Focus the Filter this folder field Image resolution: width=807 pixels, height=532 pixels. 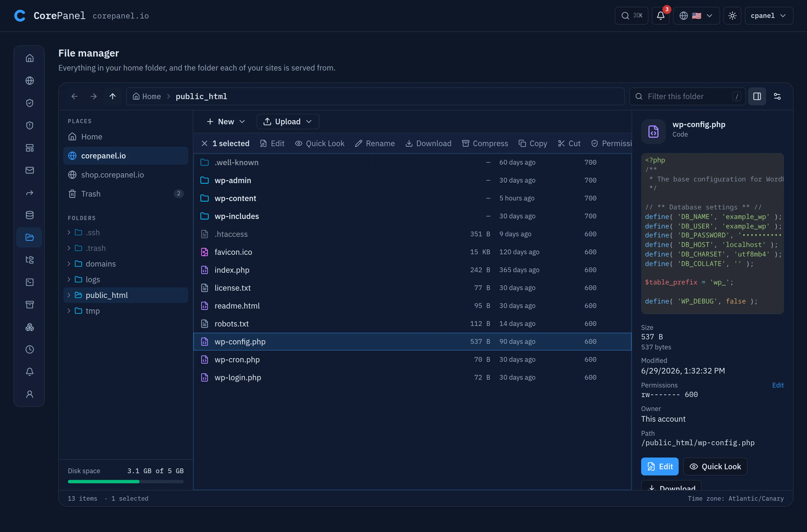tap(687, 96)
